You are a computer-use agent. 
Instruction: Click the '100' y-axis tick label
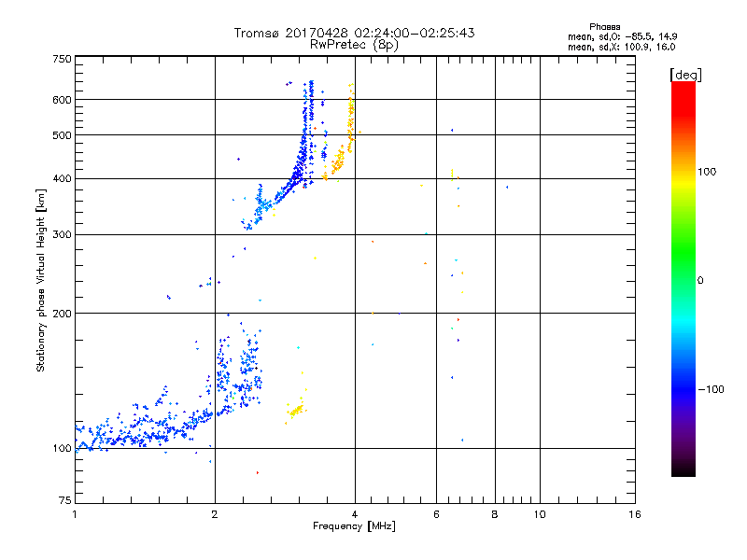62,449
